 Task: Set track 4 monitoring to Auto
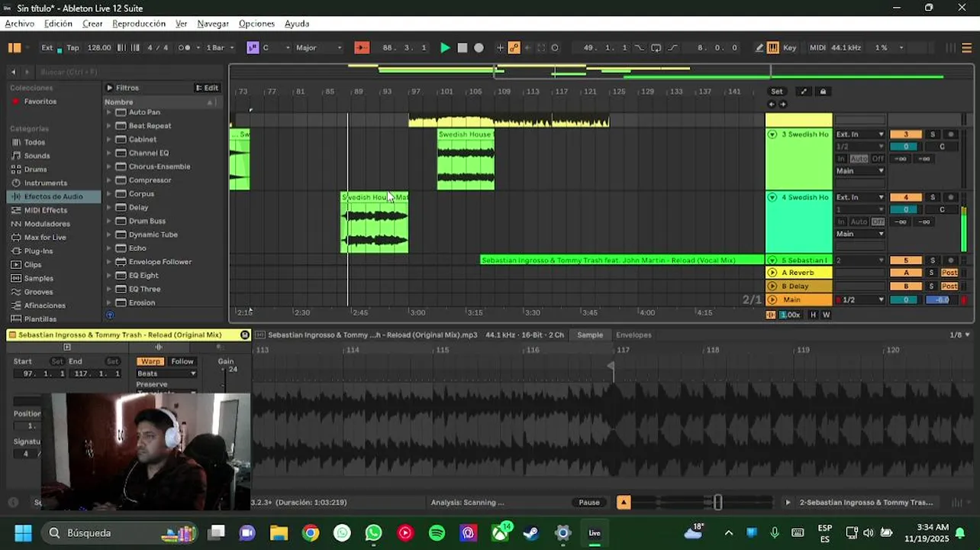[859, 222]
